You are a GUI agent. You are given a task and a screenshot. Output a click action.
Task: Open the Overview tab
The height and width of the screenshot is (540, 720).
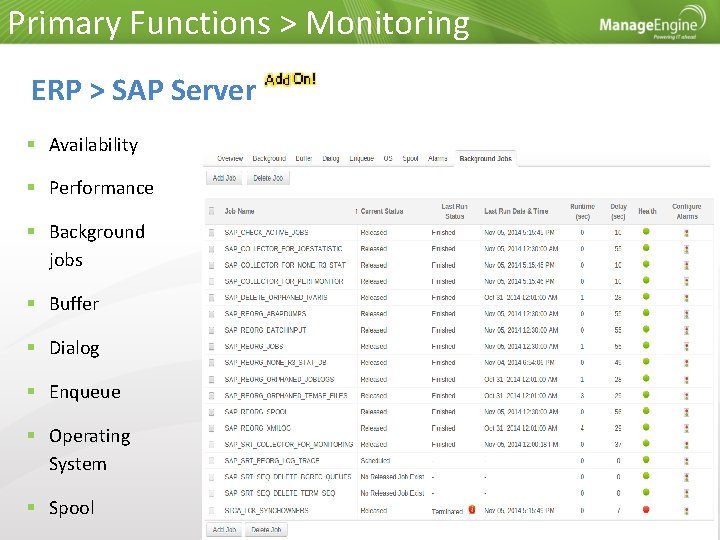point(230,158)
